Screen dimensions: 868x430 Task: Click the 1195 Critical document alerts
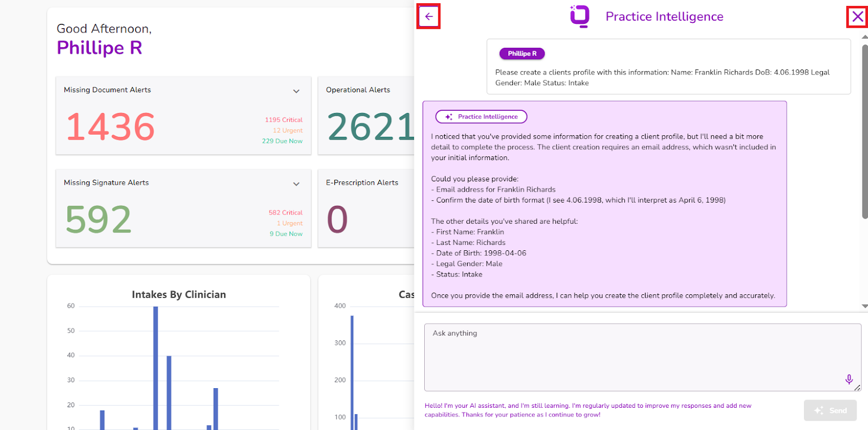click(x=284, y=120)
